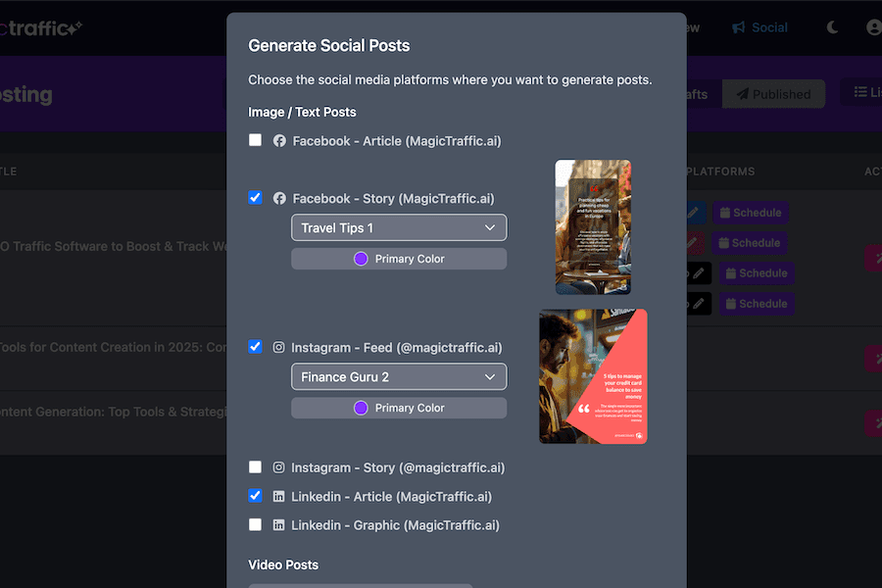Click the purple swatch beside Primary Color for Finance Guru 2
This screenshot has width=882, height=588.
pyautogui.click(x=361, y=407)
